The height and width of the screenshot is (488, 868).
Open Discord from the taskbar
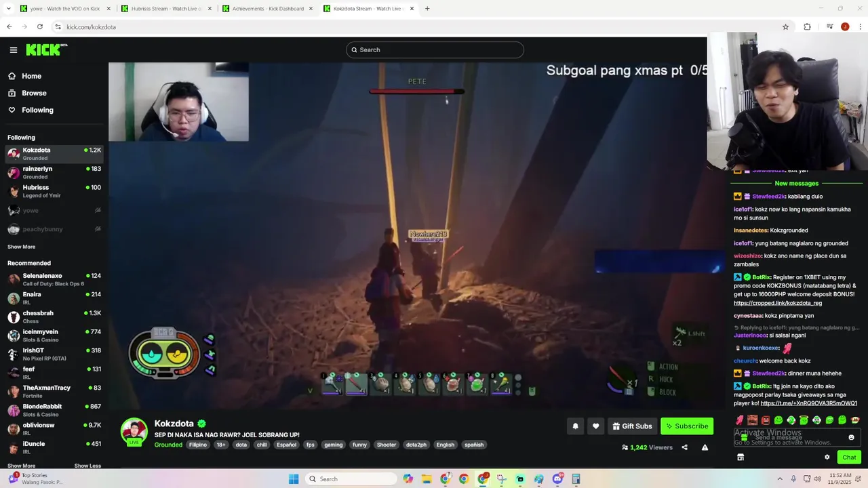(557, 479)
